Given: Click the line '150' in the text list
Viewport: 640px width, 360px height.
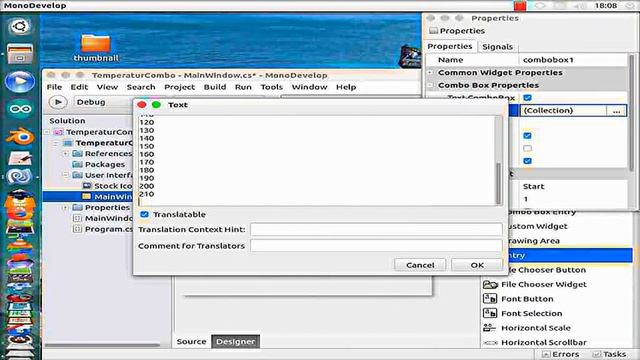Looking at the screenshot, I should tap(147, 146).
